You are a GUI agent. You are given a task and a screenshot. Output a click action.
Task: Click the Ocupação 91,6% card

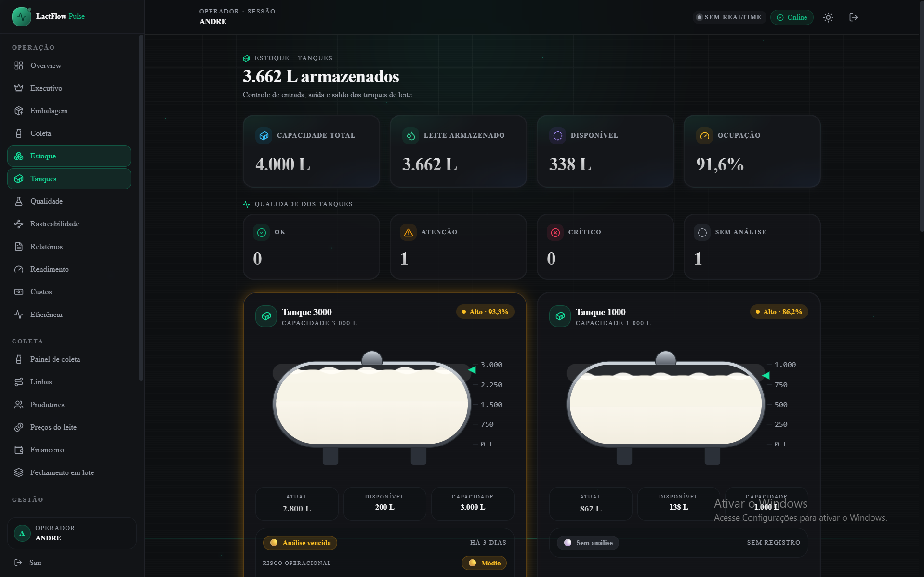tap(752, 151)
